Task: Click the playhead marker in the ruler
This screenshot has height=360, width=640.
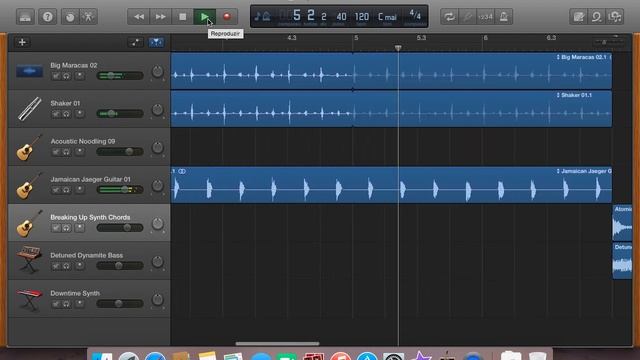Action: tap(398, 48)
